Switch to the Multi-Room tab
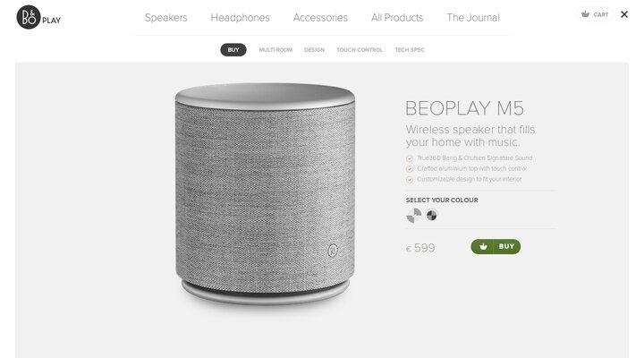644x358 pixels. pos(275,50)
